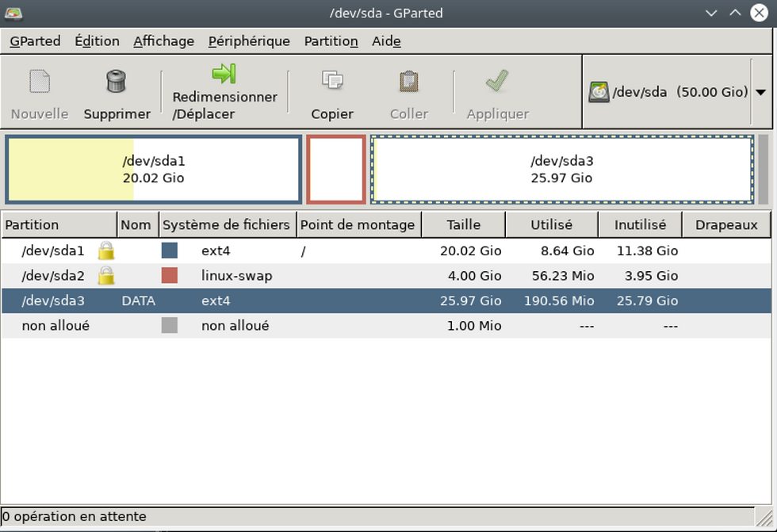Click the 56.23 Mio used cell
Image resolution: width=777 pixels, height=532 pixels.
563,275
